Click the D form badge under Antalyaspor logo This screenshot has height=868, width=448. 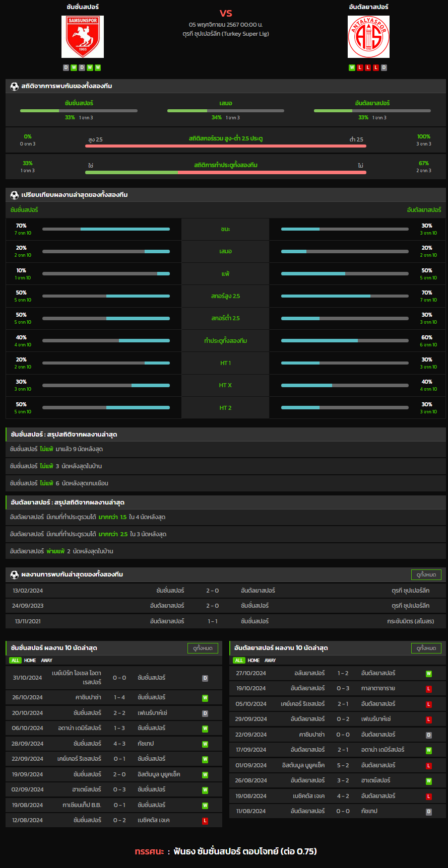(384, 67)
